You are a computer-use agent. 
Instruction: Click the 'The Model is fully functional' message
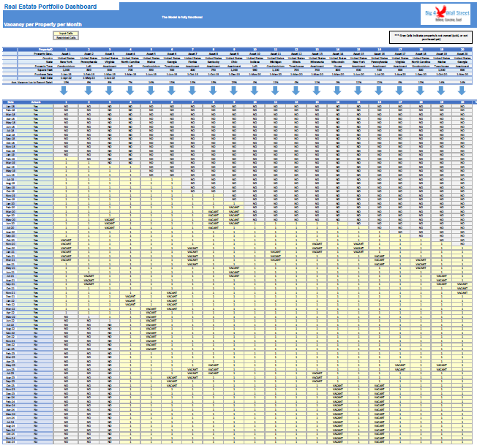tap(182, 18)
